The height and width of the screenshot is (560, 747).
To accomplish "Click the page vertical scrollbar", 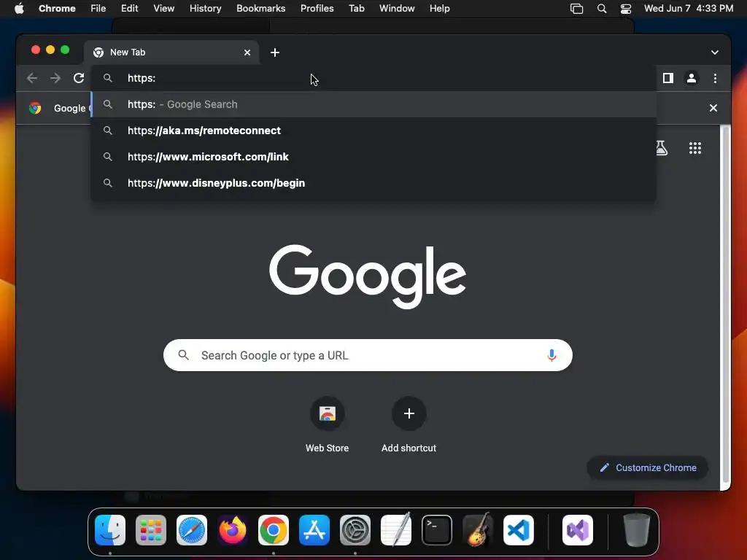I will [x=726, y=305].
